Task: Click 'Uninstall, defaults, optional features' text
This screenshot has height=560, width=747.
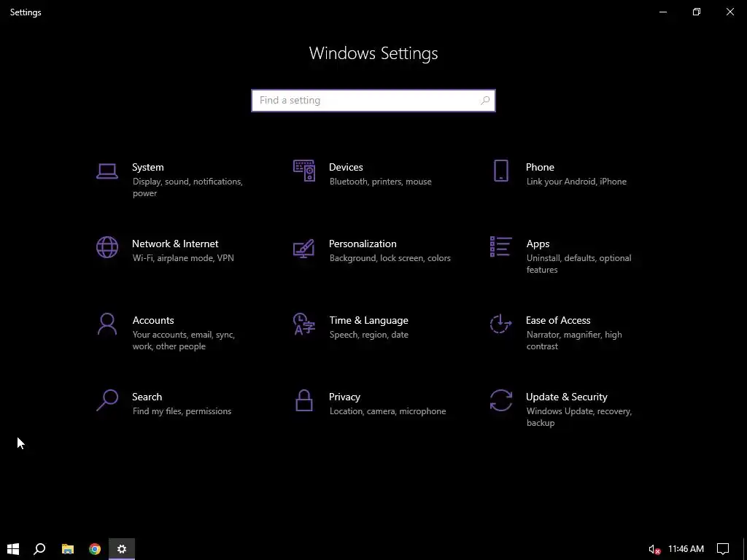Action: [578, 264]
